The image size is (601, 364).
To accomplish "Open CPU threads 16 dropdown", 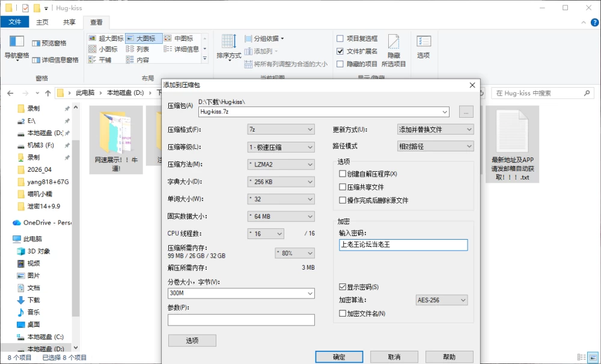I will point(266,234).
